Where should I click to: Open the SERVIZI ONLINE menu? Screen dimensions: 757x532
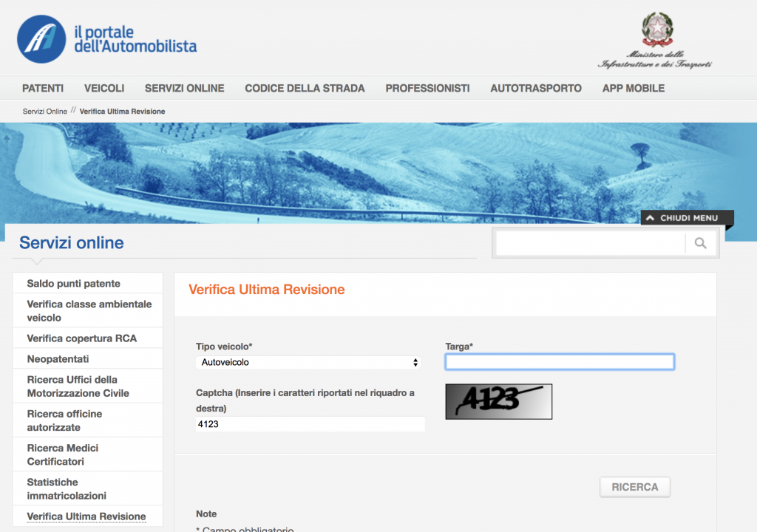184,89
